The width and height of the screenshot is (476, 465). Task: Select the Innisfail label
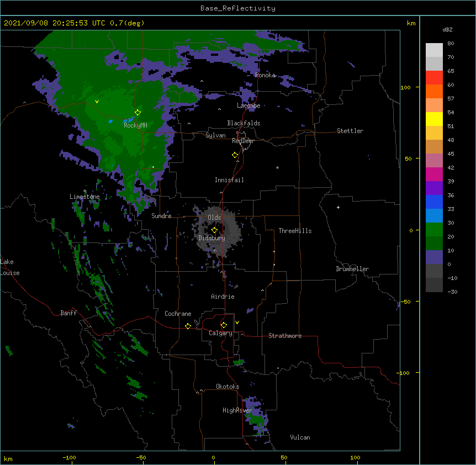point(229,180)
